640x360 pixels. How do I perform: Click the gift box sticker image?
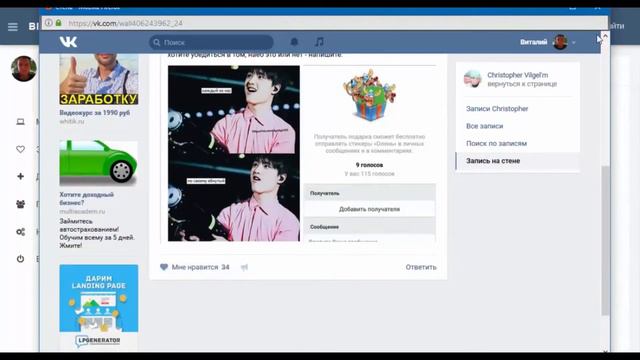[369, 96]
